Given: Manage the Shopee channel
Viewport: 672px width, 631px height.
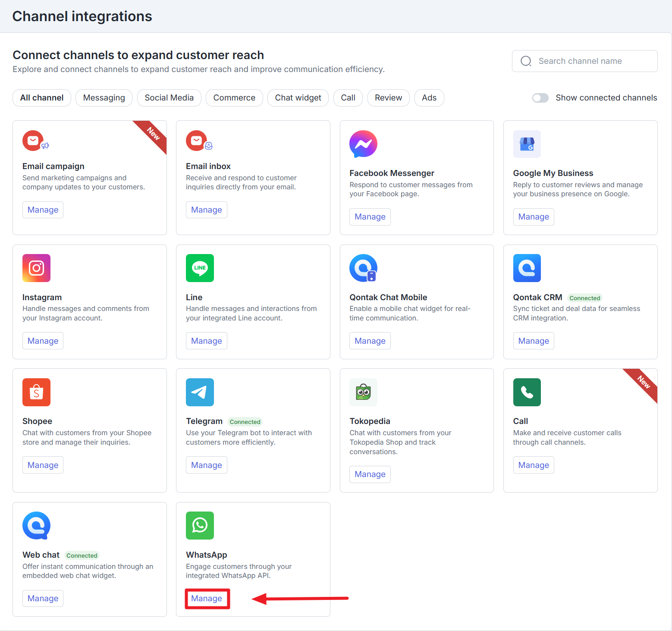Looking at the screenshot, I should tap(43, 465).
